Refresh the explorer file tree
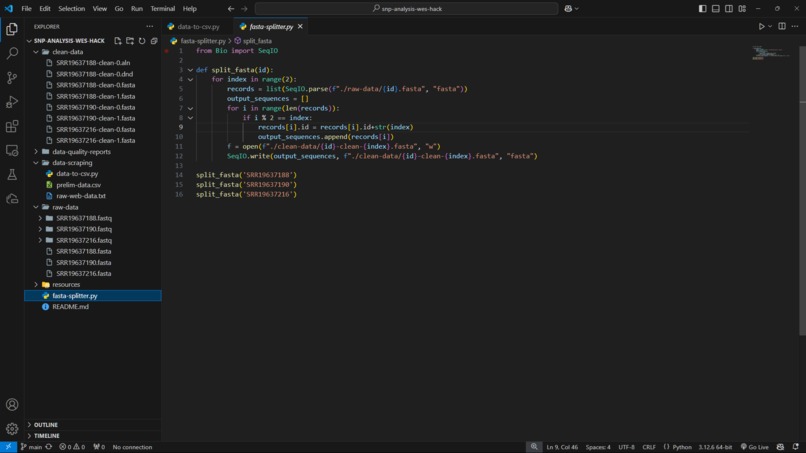This screenshot has height=453, width=806. (x=142, y=41)
